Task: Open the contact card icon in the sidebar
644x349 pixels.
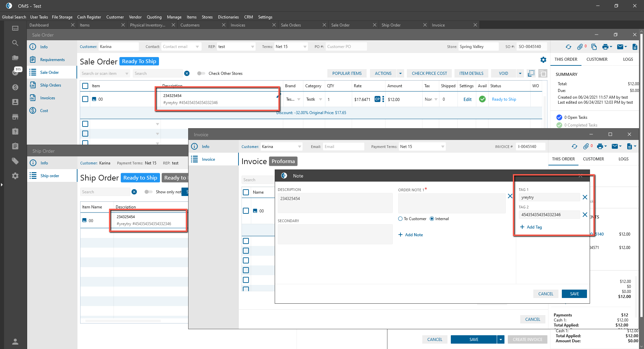Action: pos(15,102)
